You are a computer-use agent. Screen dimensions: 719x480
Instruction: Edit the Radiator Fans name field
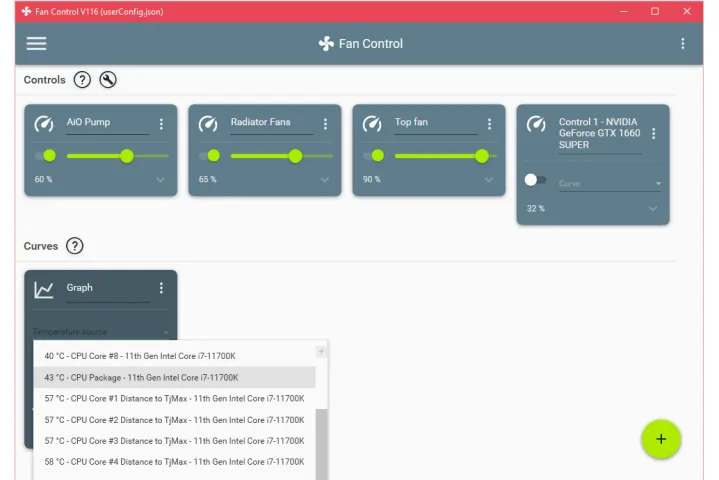point(272,123)
